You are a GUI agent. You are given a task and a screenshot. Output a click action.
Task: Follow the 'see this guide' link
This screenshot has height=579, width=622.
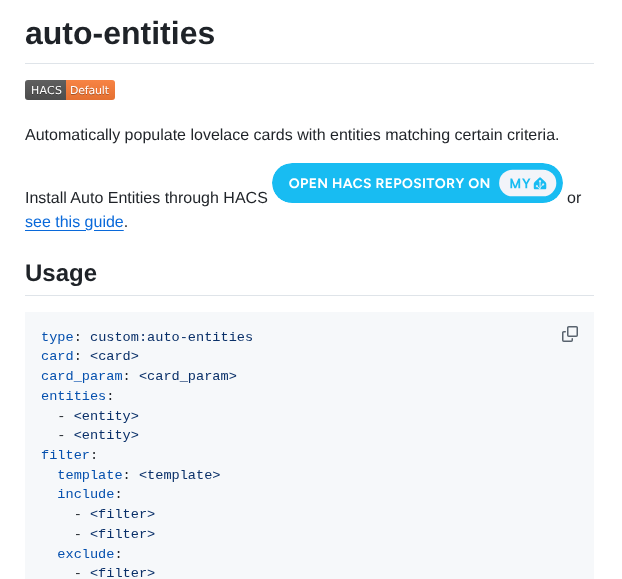(74, 222)
